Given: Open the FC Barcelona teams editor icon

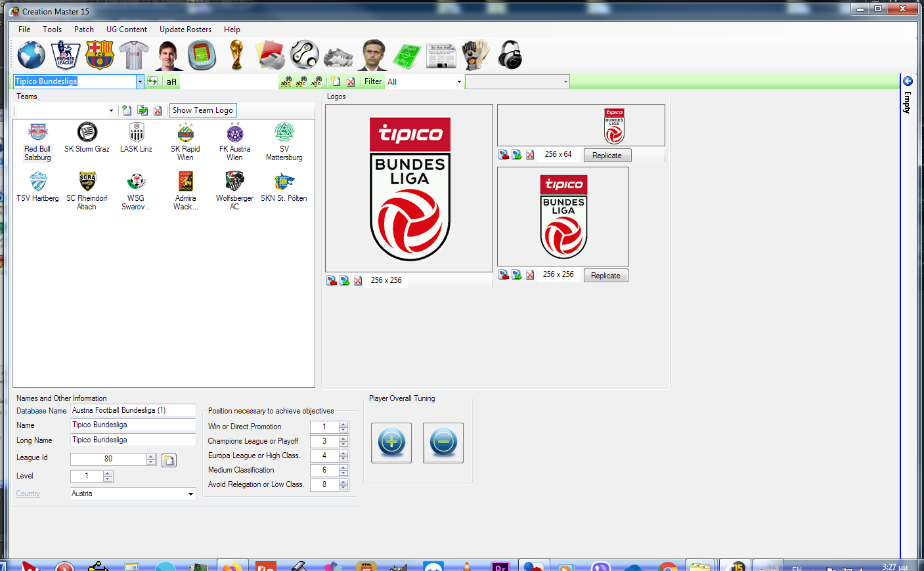Looking at the screenshot, I should (x=100, y=55).
